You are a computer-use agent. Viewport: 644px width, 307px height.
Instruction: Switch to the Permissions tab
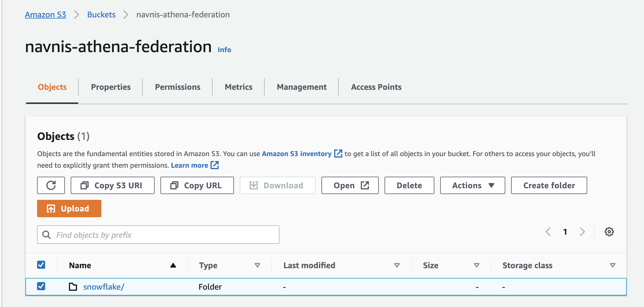tap(178, 87)
